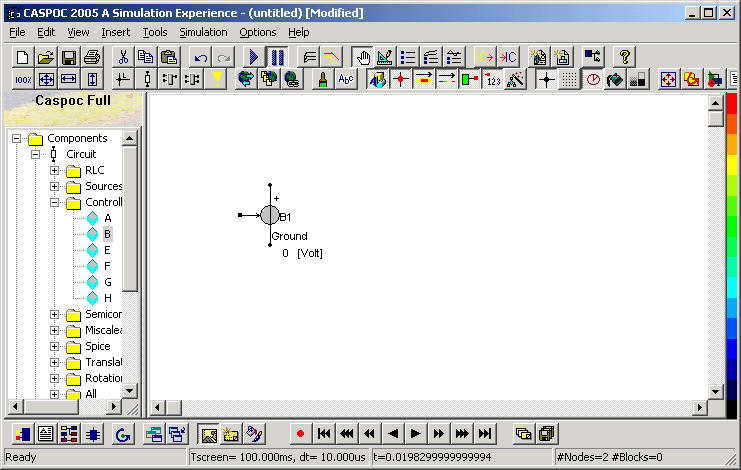Create a new file with the blank page icon
The width and height of the screenshot is (741, 470).
coord(23,57)
